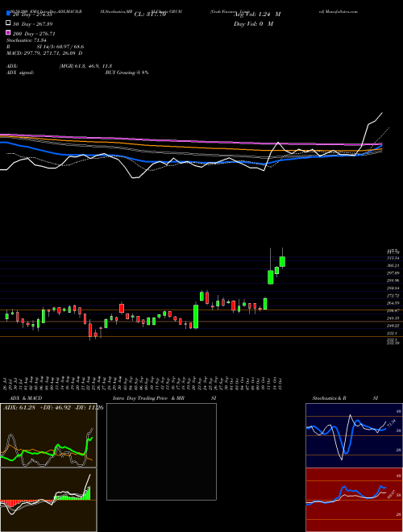
Task: Click the RSI 14/3 value '60.97 / 68.6'
Action: 71,47
